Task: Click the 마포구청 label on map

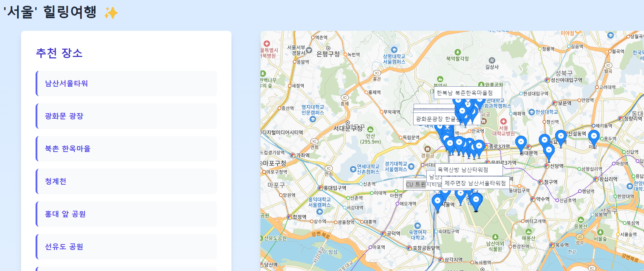Action: 274,163
